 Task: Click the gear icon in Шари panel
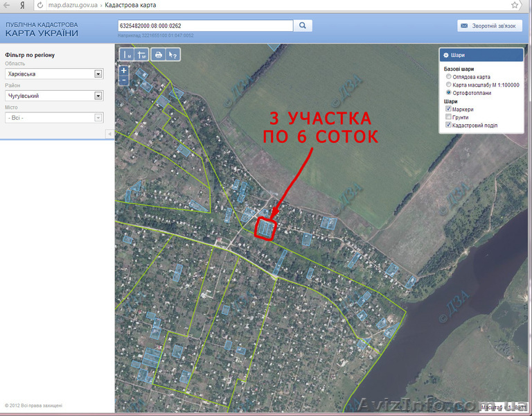pyautogui.click(x=446, y=55)
